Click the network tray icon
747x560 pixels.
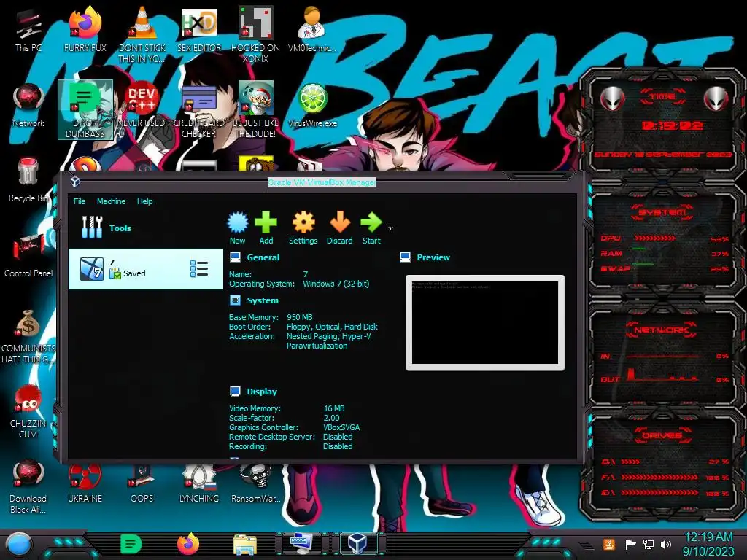pos(649,544)
